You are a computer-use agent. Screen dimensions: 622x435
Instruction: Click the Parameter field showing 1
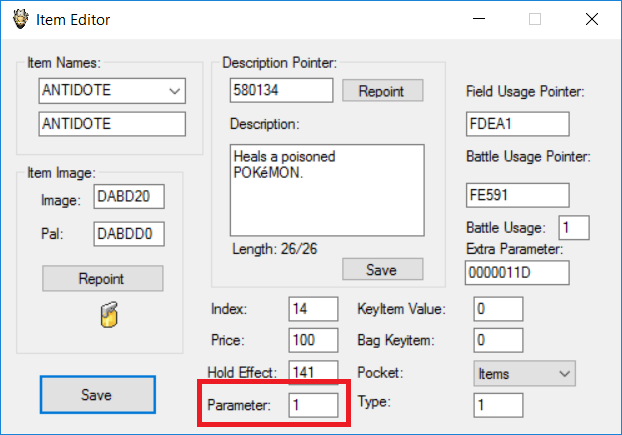point(313,405)
